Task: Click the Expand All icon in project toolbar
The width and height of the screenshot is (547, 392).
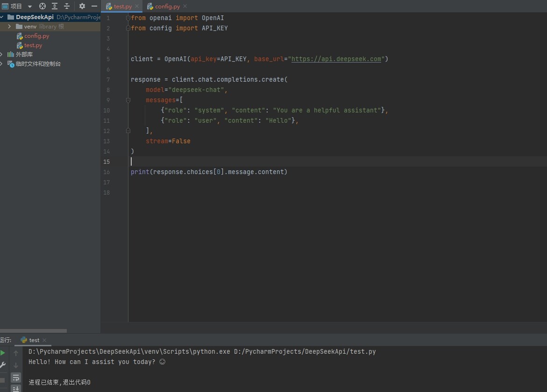Action: [x=55, y=6]
